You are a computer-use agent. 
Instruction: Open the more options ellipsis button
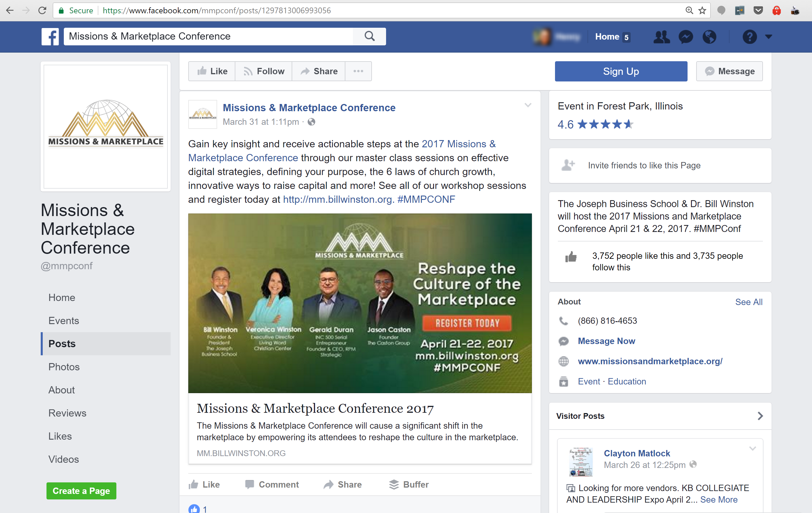(x=358, y=71)
